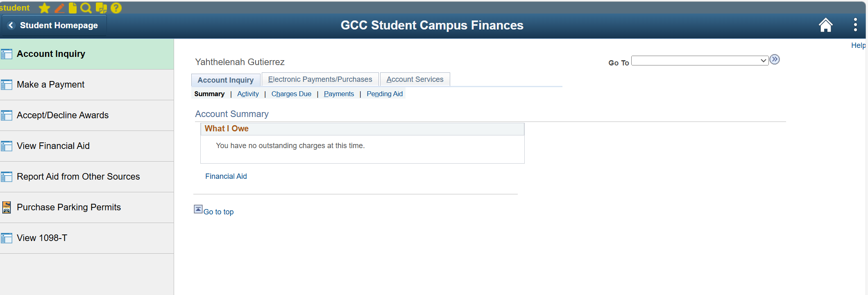This screenshot has height=295, width=868.
Task: Expand the Go To dropdown list
Action: [700, 61]
